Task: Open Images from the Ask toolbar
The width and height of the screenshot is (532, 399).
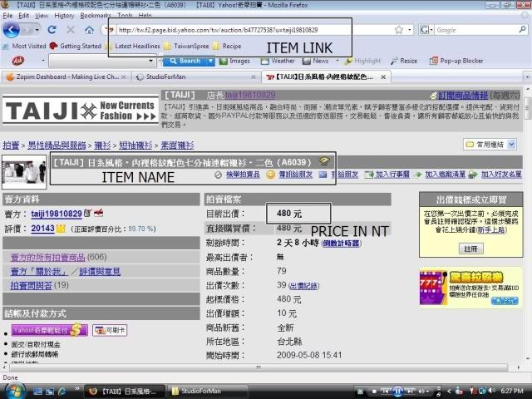Action: coord(234,61)
